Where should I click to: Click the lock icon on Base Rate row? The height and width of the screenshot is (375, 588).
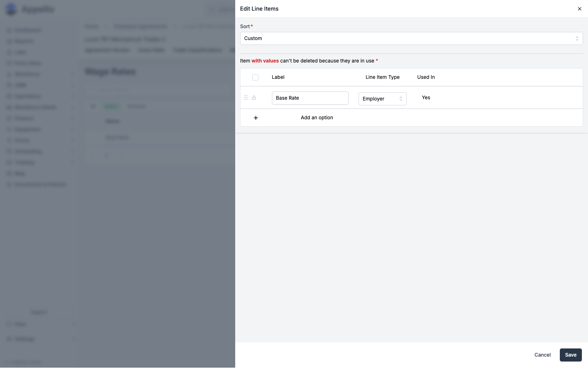pyautogui.click(x=254, y=98)
